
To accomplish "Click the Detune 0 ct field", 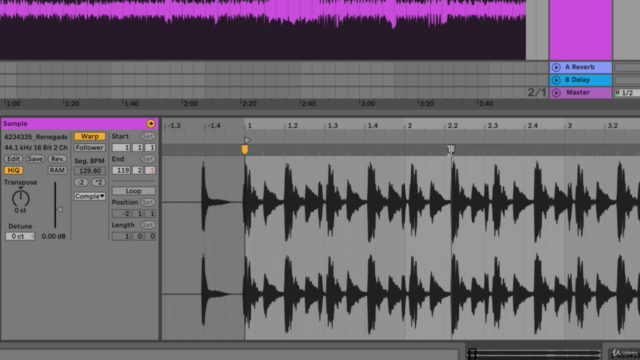I will (20, 236).
